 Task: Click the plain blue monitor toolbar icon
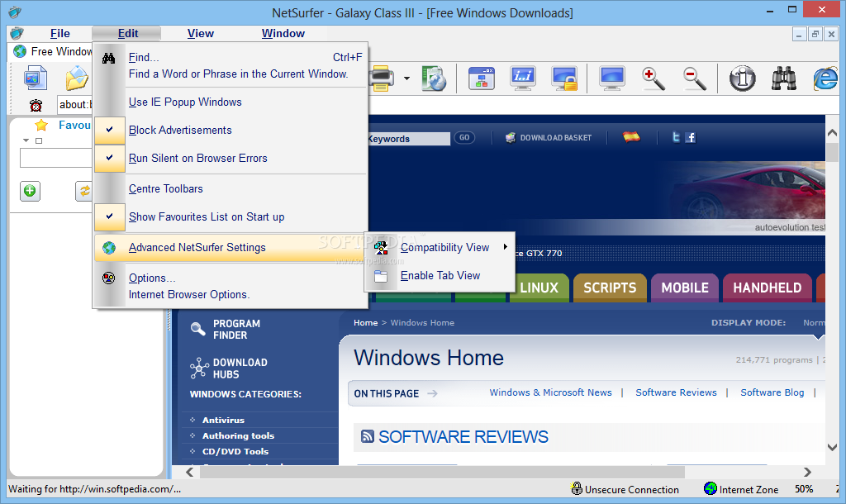pyautogui.click(x=612, y=78)
